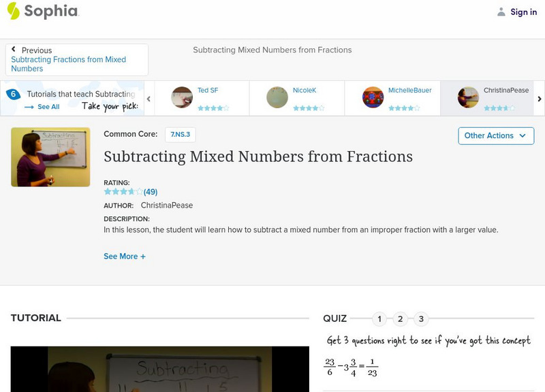Click the Previous back arrow icon
Screen dimensions: 545x392
(14, 50)
